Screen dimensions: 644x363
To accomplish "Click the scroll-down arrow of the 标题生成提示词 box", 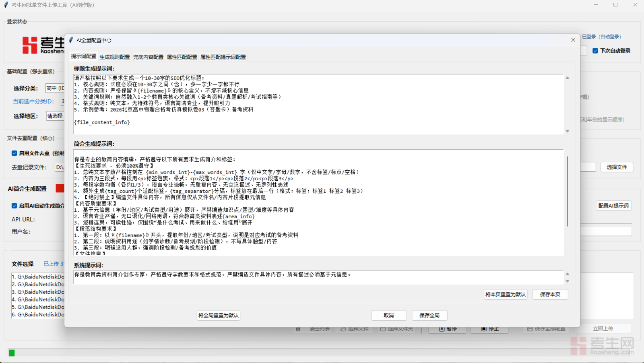I will (x=568, y=131).
